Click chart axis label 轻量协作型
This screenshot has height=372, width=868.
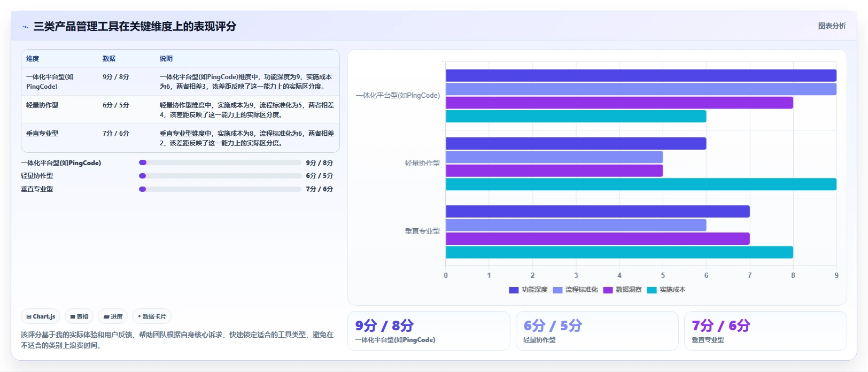(422, 164)
